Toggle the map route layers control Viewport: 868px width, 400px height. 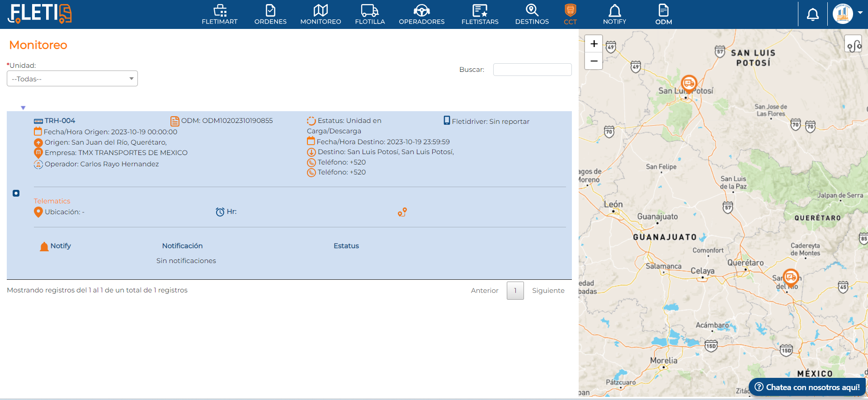854,45
